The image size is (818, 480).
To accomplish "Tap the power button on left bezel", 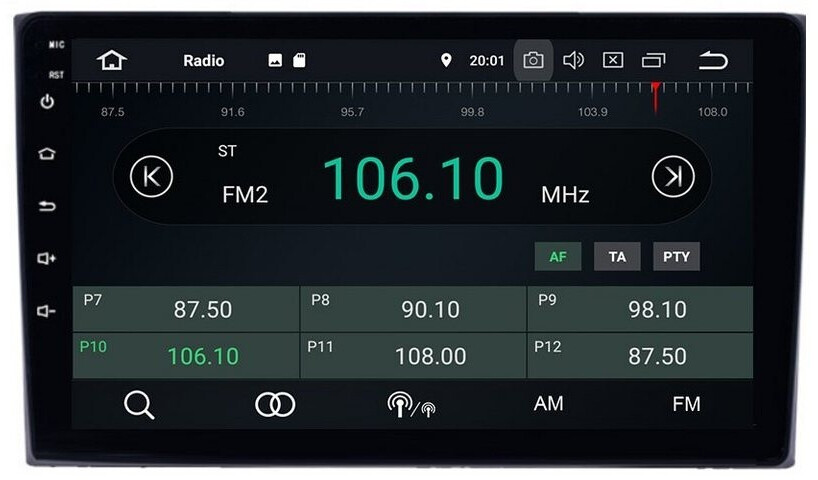I will pos(47,101).
